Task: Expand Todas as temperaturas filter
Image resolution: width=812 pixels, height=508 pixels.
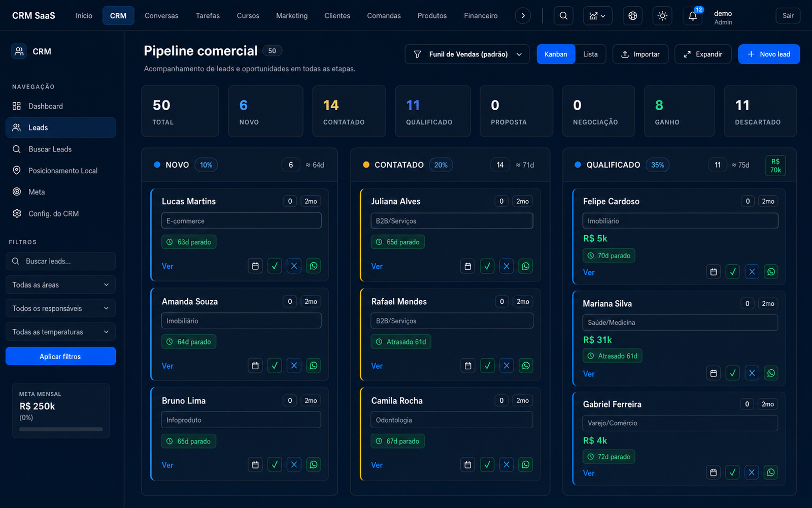Action: 60,332
